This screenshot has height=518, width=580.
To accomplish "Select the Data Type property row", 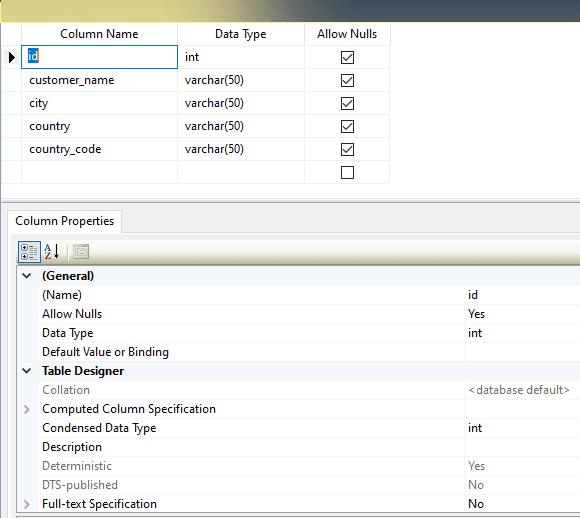I will tap(309, 333).
